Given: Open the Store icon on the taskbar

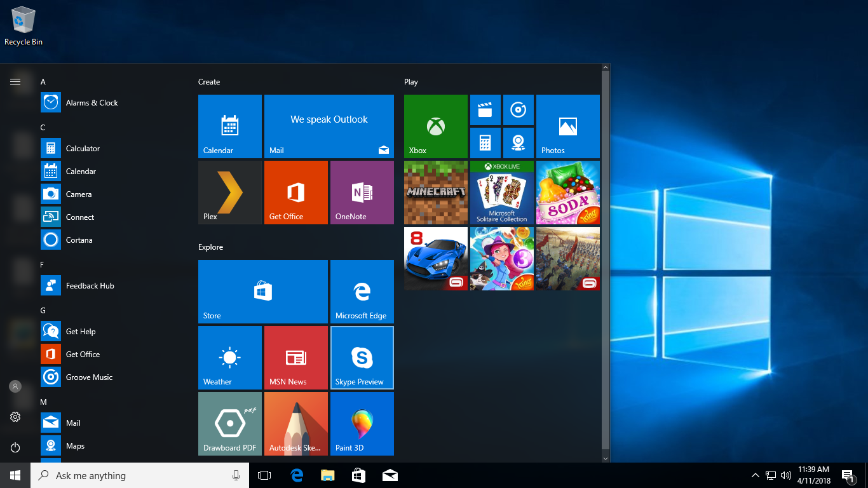Looking at the screenshot, I should pos(359,475).
